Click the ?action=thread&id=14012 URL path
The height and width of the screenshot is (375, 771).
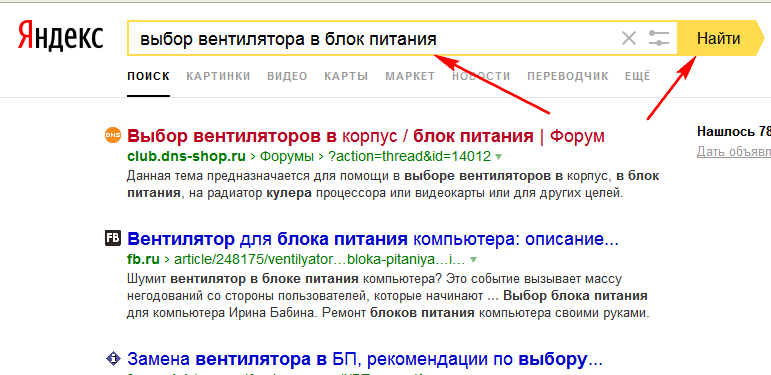click(409, 157)
